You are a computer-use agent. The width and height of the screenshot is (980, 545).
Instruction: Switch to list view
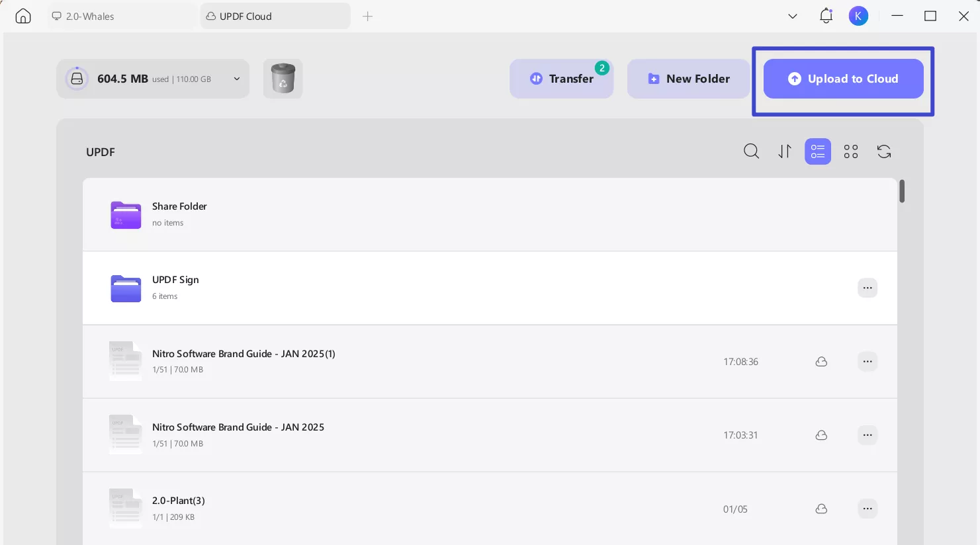coord(818,151)
